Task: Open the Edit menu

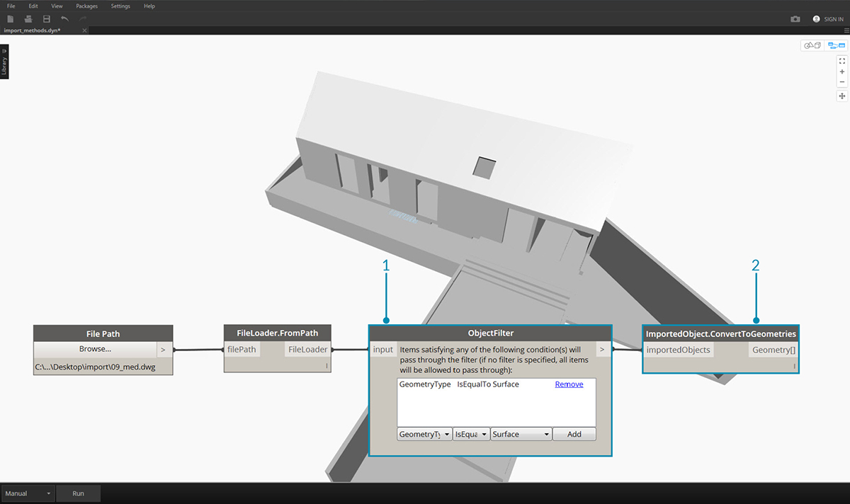Action: [33, 6]
